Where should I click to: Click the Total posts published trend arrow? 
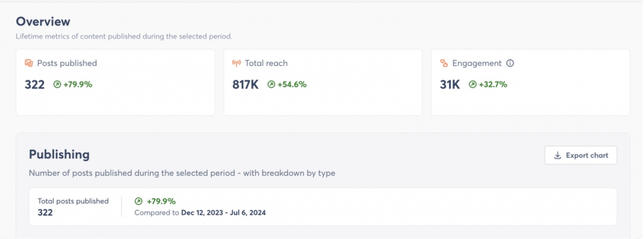138,201
